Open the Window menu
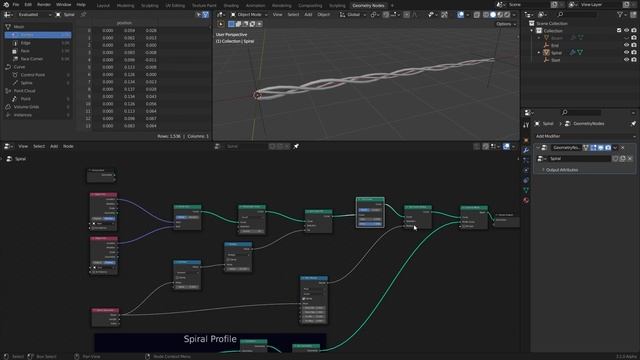 (63, 4)
